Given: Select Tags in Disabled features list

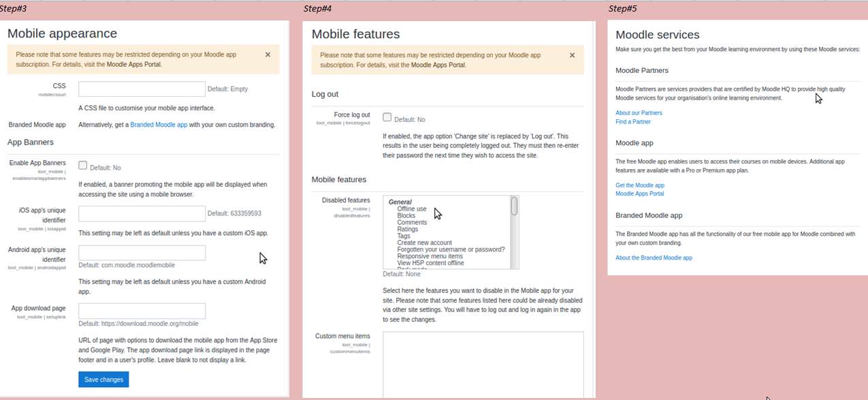Looking at the screenshot, I should pos(404,236).
